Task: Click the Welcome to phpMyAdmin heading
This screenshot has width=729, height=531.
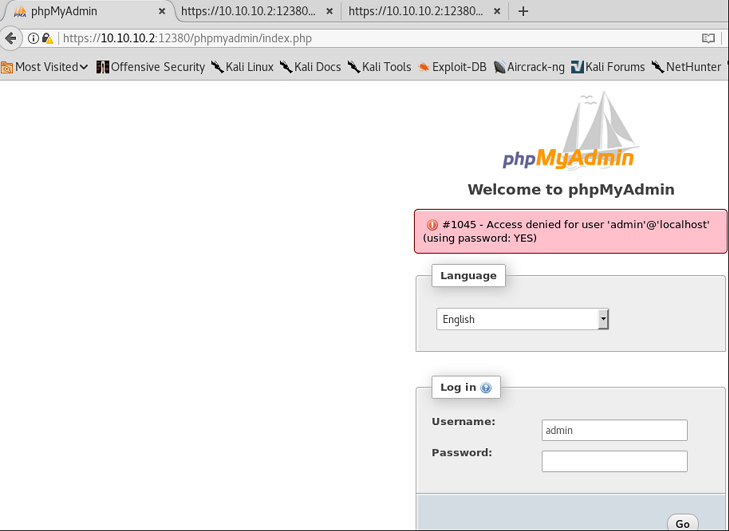Action: point(571,190)
